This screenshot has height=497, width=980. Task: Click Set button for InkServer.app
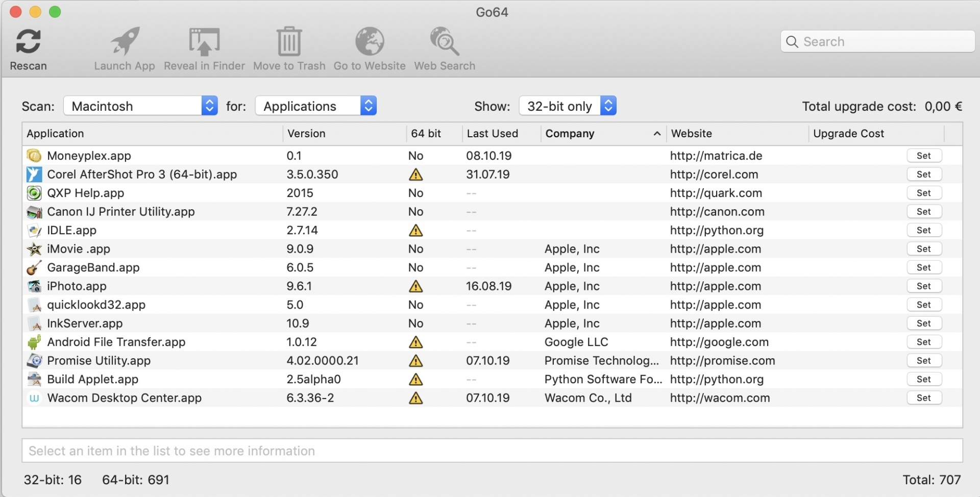point(924,324)
